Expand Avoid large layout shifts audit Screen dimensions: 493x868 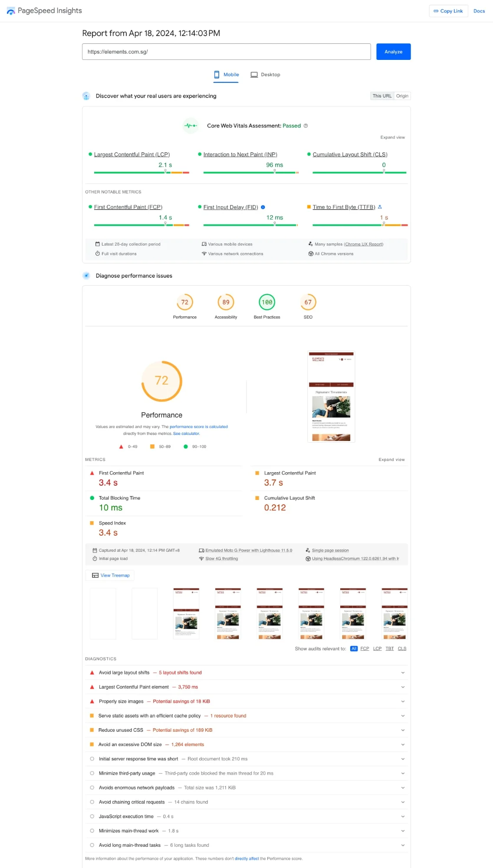[x=246, y=673]
